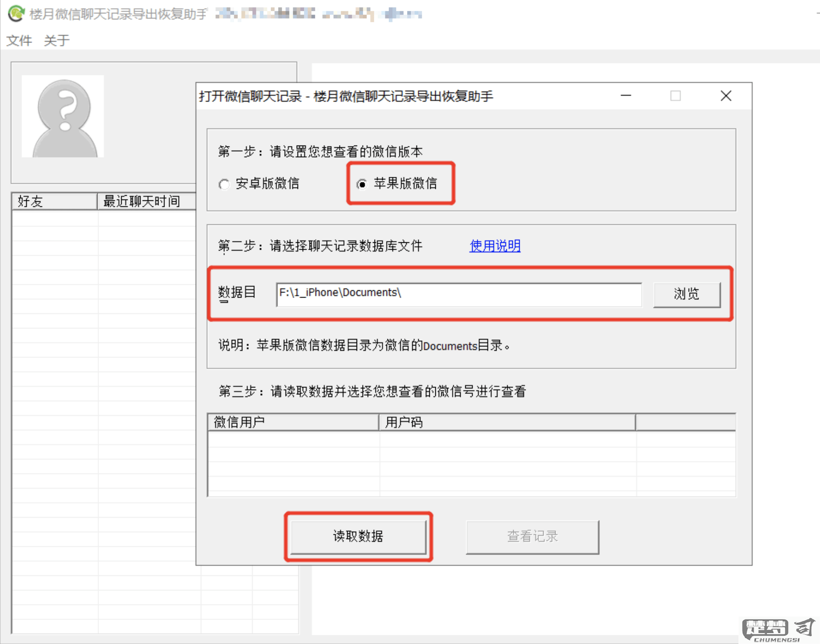The height and width of the screenshot is (644, 820).
Task: Click the app logo icon in title bar
Action: click(x=16, y=13)
